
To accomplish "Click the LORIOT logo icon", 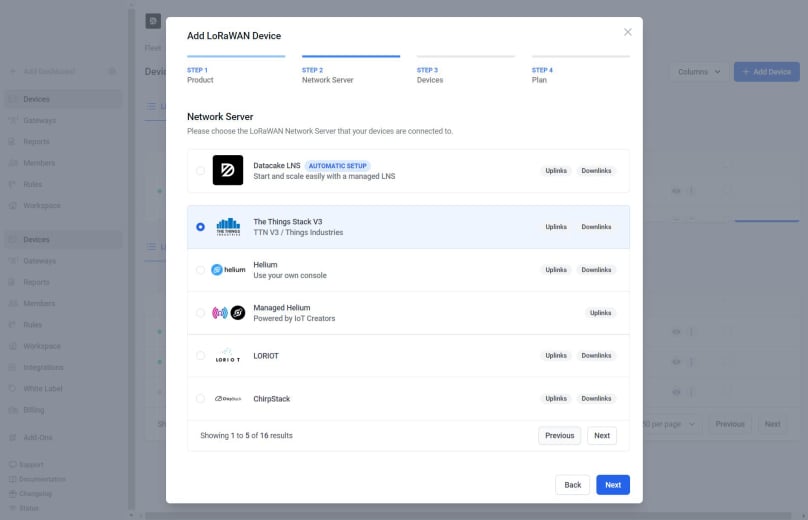I will tap(228, 356).
